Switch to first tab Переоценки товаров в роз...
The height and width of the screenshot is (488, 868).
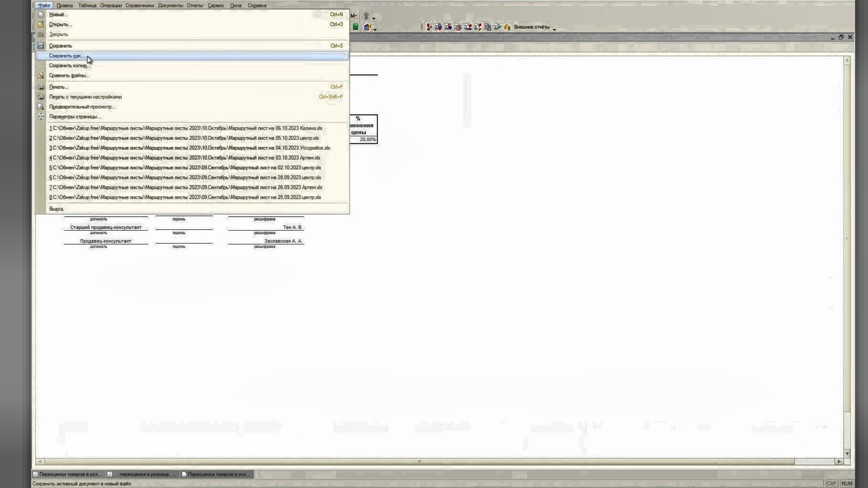tap(67, 474)
